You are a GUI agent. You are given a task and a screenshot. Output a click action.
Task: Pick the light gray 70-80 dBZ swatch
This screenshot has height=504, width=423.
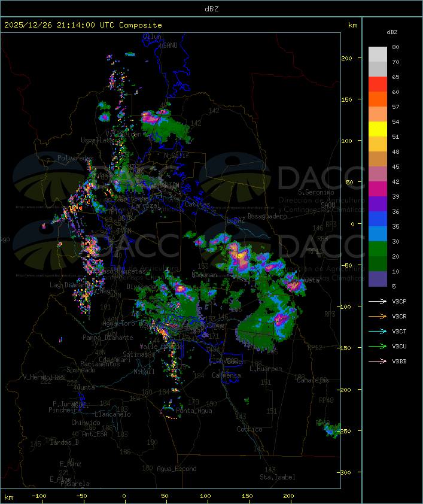(378, 54)
